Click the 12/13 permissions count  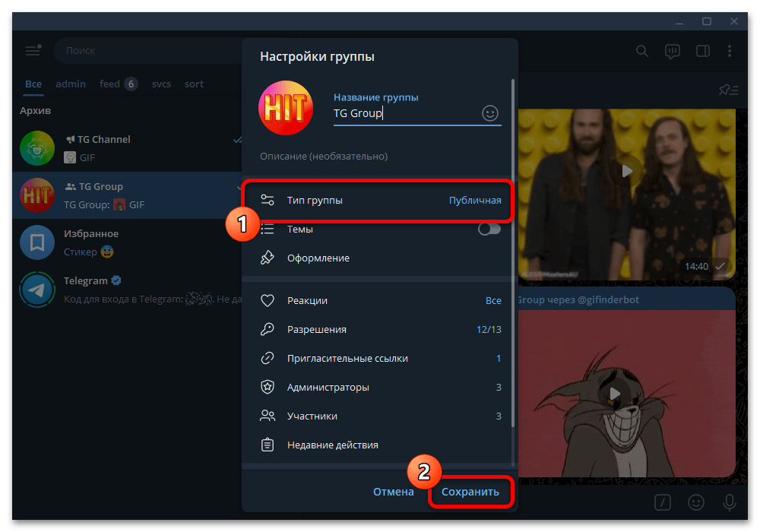(489, 330)
